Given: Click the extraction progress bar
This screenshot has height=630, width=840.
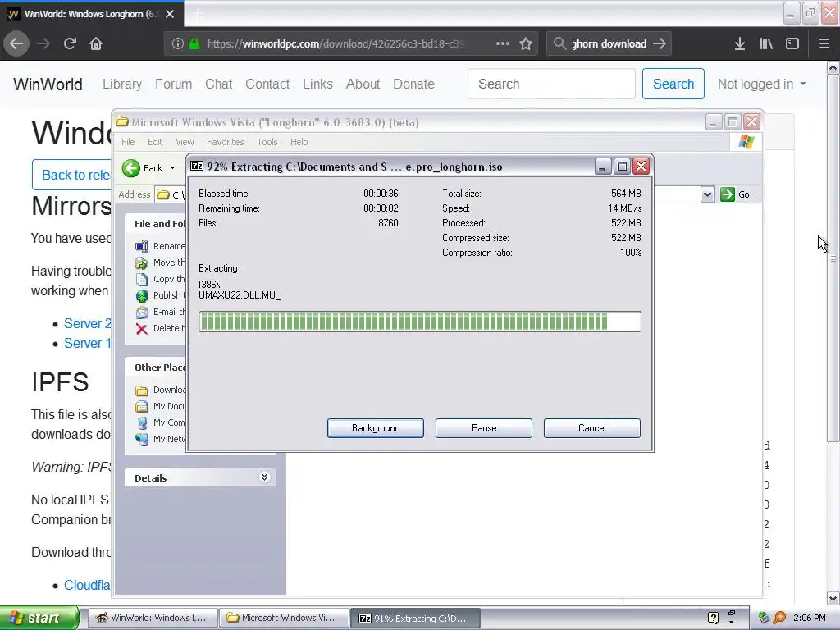Looking at the screenshot, I should 419,322.
